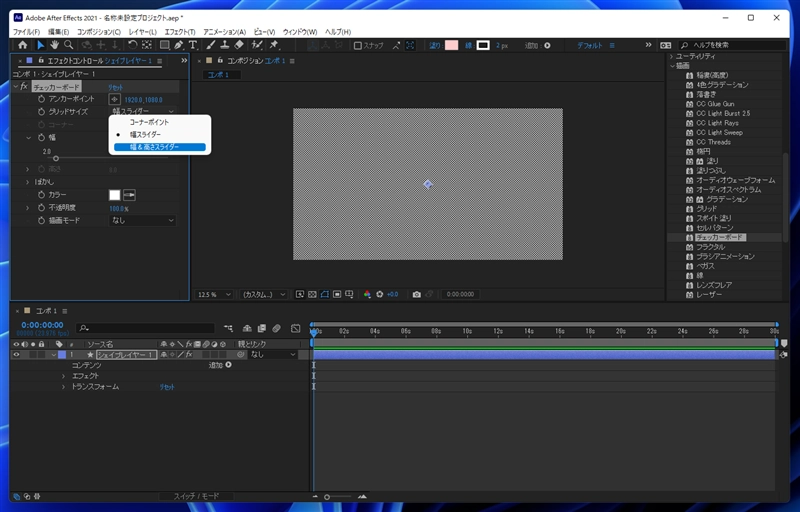The height and width of the screenshot is (512, 800).
Task: Choose 幅 & 高さスライダー from the popup
Action: (155, 147)
